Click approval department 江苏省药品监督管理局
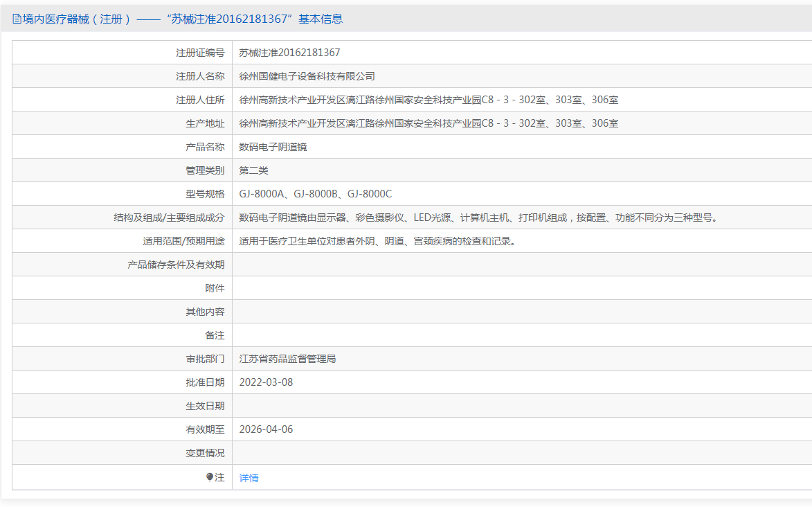This screenshot has height=507, width=812. tap(287, 359)
